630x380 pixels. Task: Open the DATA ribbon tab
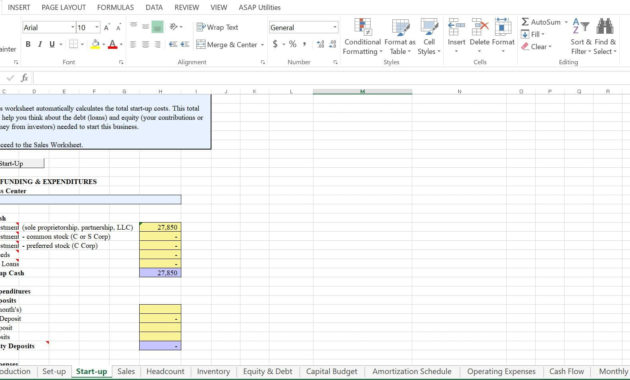[x=154, y=7]
